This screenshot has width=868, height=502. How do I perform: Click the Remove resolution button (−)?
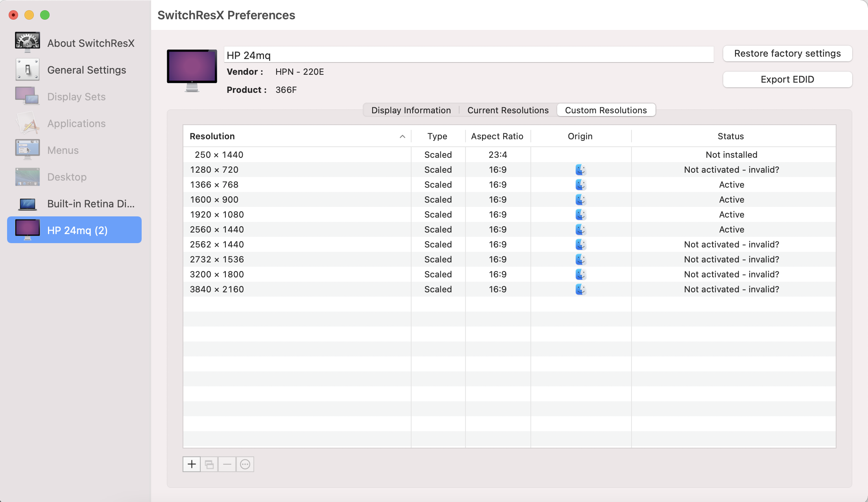[227, 464]
